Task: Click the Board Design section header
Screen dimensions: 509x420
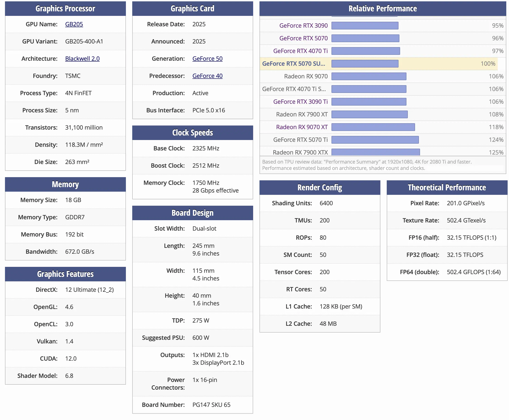Action: point(192,213)
